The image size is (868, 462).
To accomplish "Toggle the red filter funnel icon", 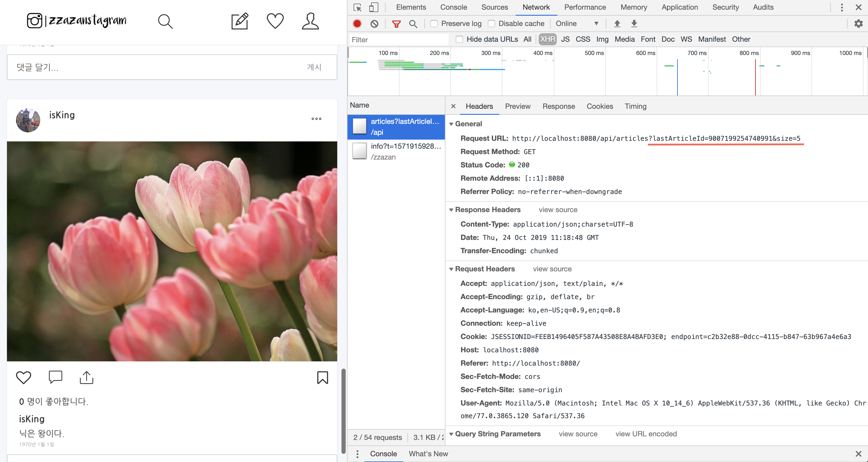I will [396, 24].
